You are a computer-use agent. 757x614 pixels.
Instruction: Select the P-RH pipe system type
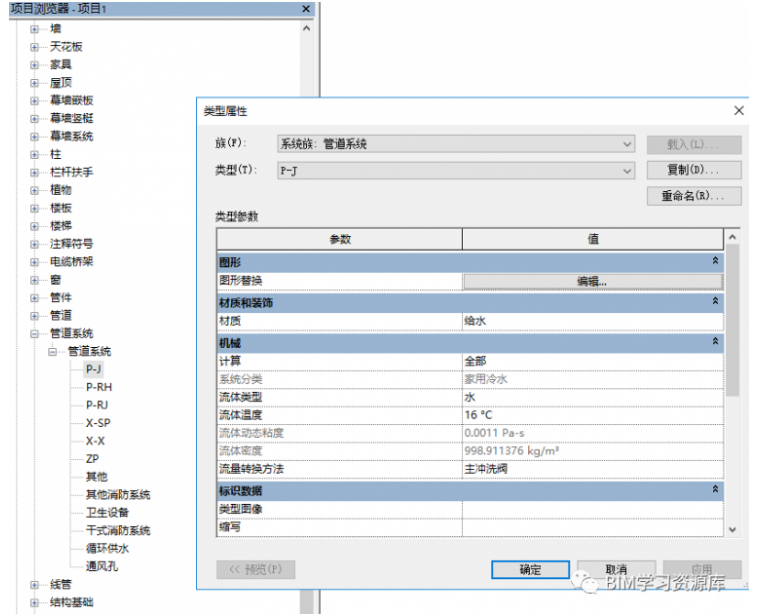pyautogui.click(x=99, y=387)
